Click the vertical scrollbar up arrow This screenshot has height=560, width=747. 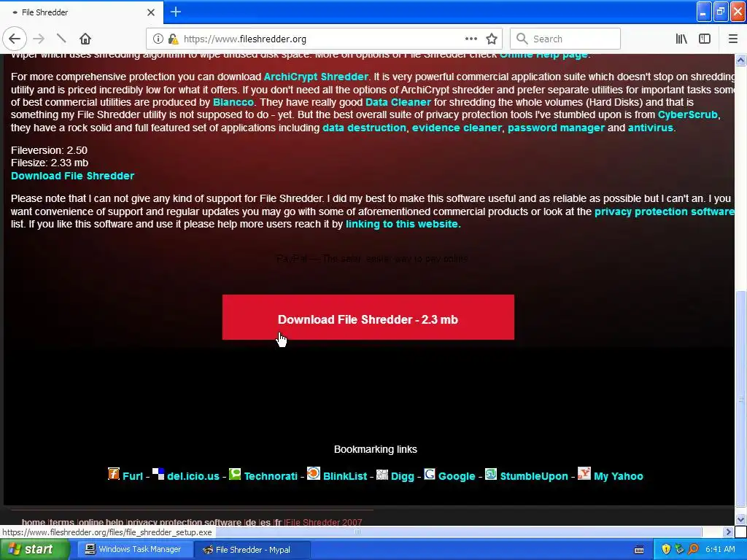[x=741, y=60]
